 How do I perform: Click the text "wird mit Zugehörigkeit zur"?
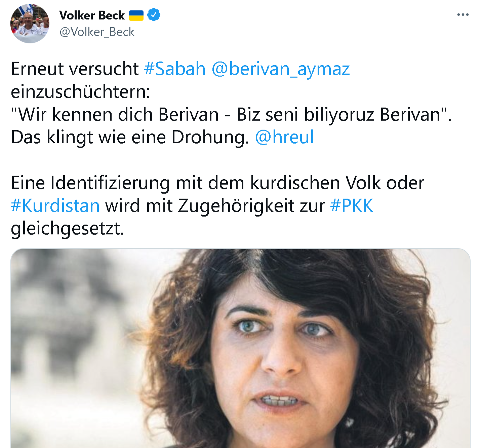215,206
